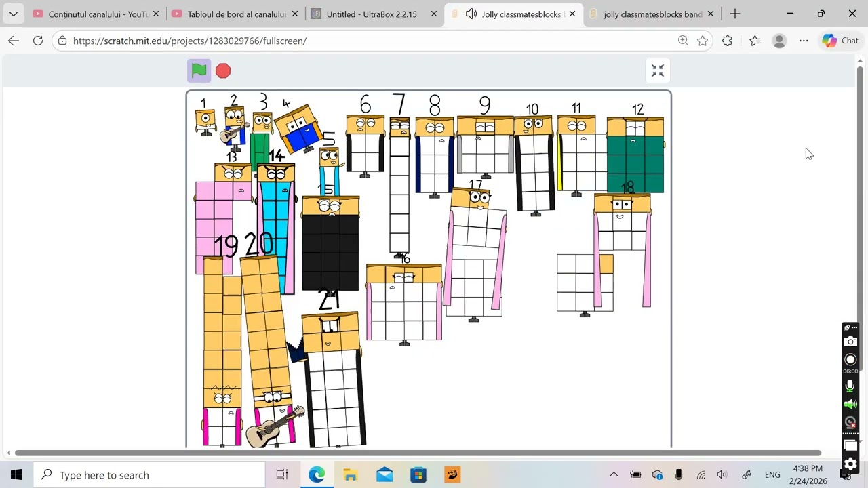Click the recorder's round record button
The height and width of the screenshot is (488, 868).
tap(850, 359)
